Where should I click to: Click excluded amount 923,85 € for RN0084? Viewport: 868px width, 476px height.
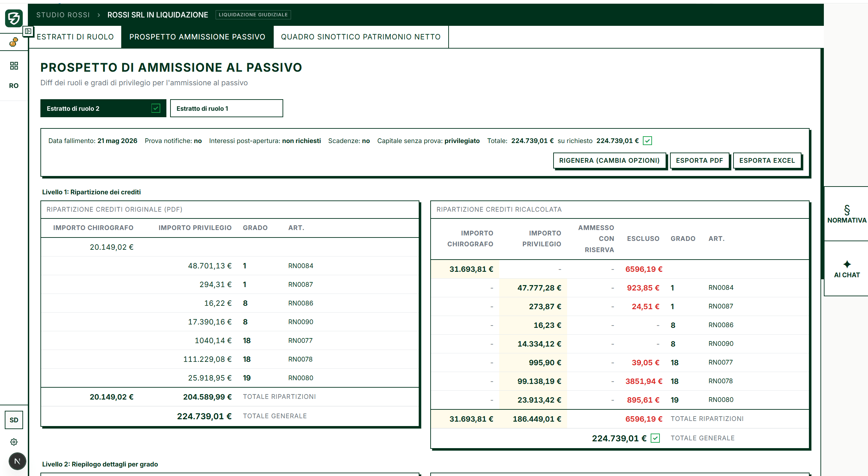(643, 288)
